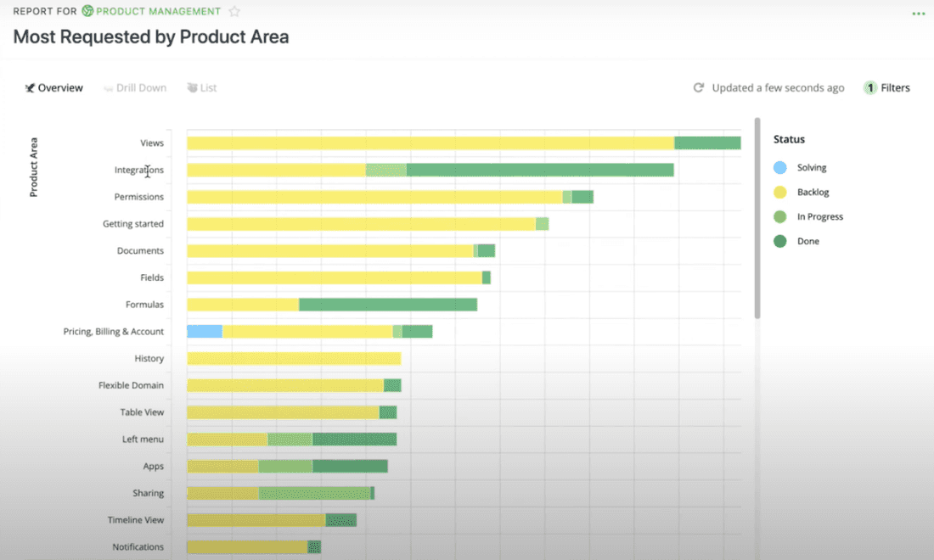Click the refresh icon to update data

[x=698, y=87]
